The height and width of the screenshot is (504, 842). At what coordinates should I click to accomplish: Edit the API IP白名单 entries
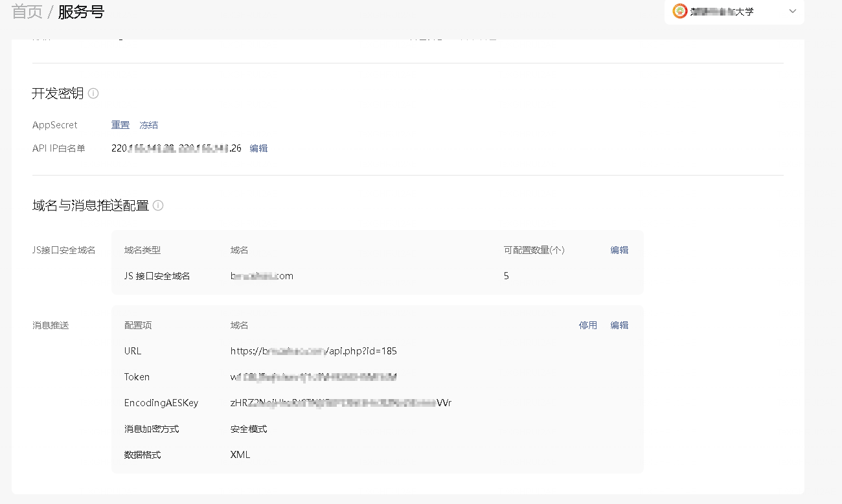(x=258, y=148)
